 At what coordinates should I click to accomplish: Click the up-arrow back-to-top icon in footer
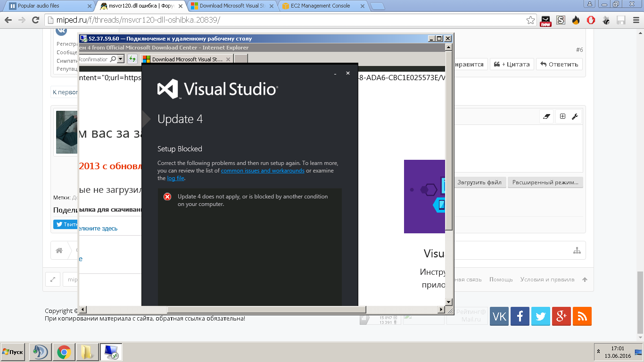click(585, 280)
